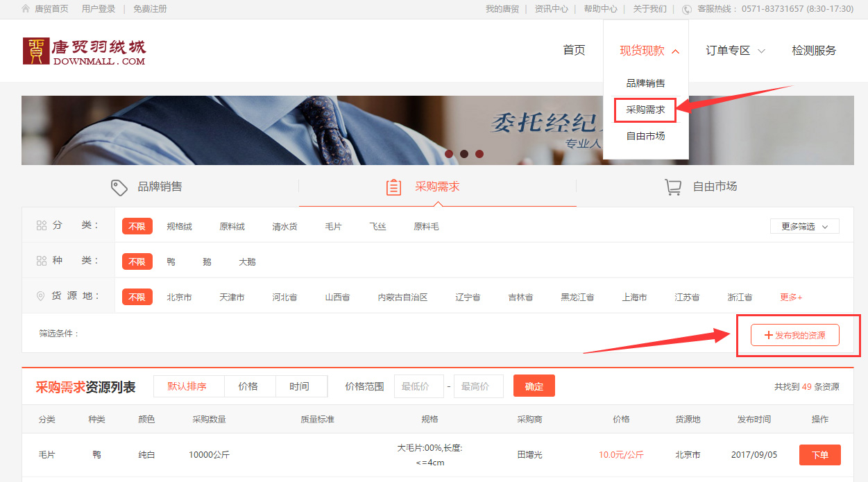Click the phone icon next to 客服热线
Screen dimensions: 868x482
coord(687,9)
